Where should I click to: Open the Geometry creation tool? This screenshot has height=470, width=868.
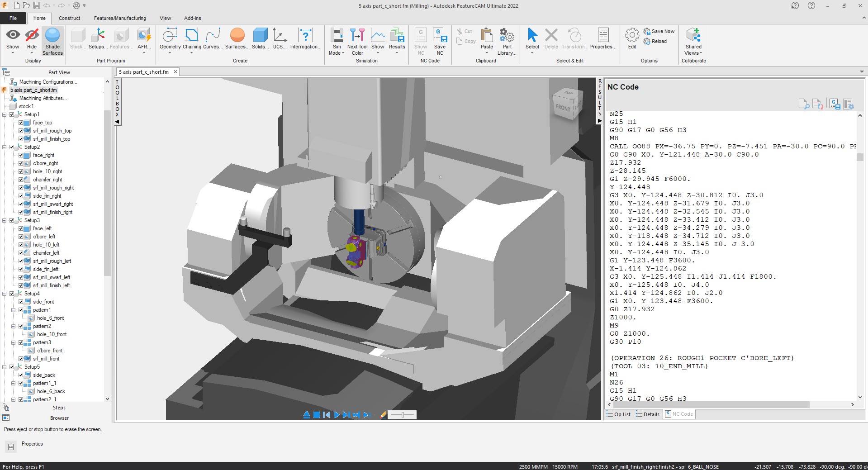tap(170, 40)
